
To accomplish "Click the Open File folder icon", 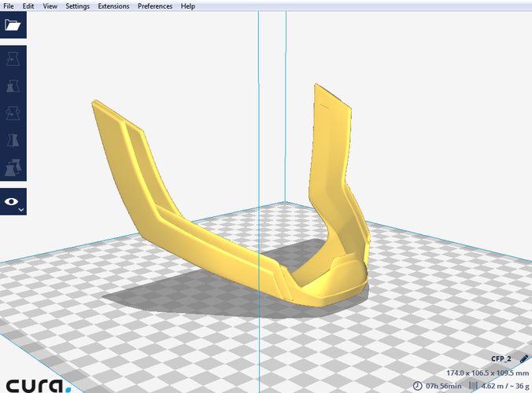I will 13,24.
